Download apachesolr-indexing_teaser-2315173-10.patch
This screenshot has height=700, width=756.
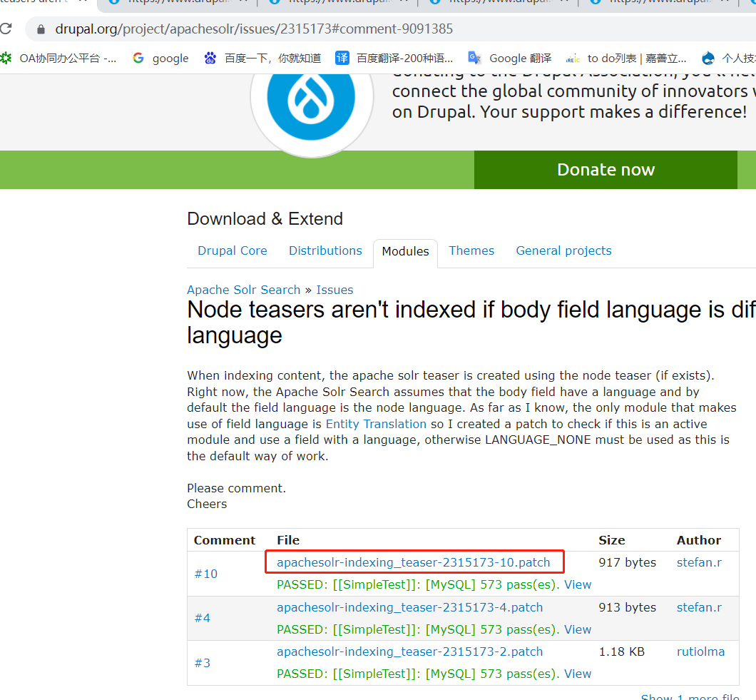pos(414,562)
